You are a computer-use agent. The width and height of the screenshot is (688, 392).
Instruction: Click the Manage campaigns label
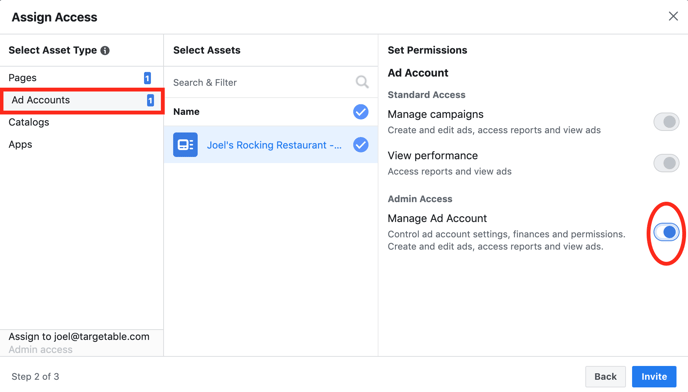point(435,114)
